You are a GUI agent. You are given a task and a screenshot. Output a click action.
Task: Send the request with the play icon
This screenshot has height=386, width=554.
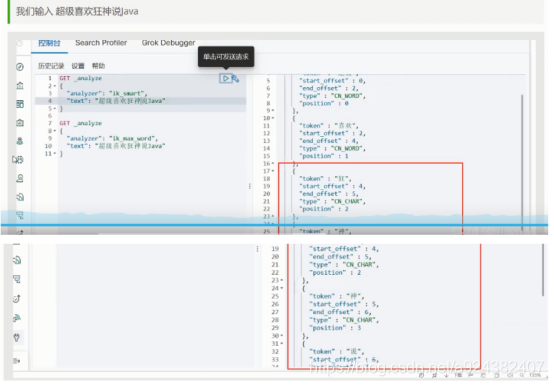(225, 78)
